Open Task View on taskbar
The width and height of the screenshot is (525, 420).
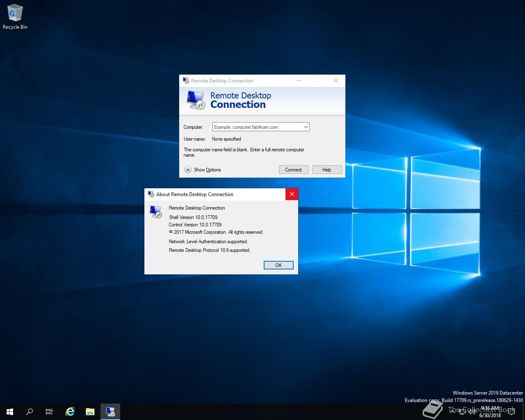49,412
